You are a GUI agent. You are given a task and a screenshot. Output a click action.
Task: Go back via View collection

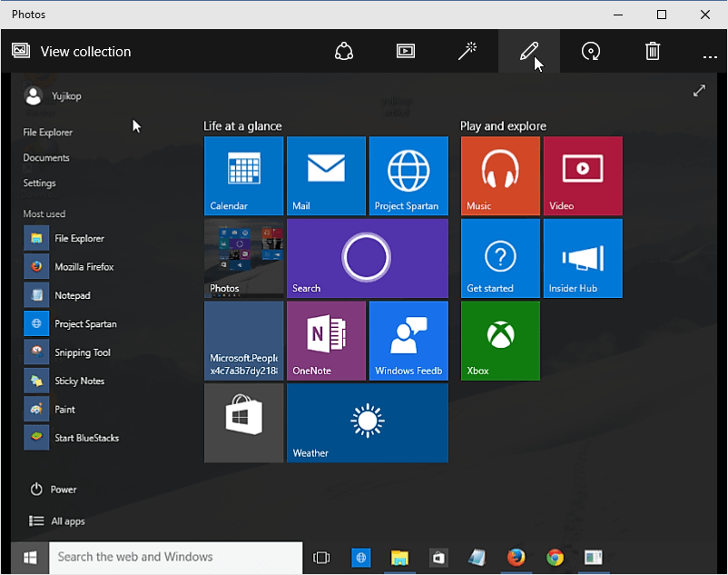pos(85,52)
